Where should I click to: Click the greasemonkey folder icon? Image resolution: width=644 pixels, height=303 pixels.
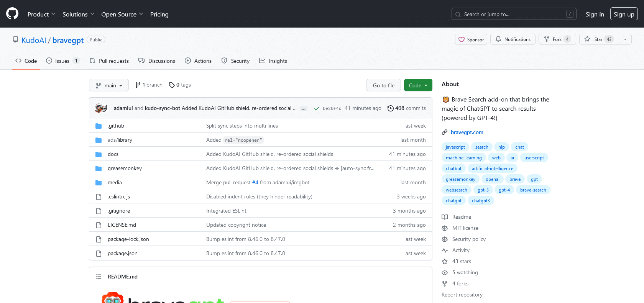pos(99,168)
